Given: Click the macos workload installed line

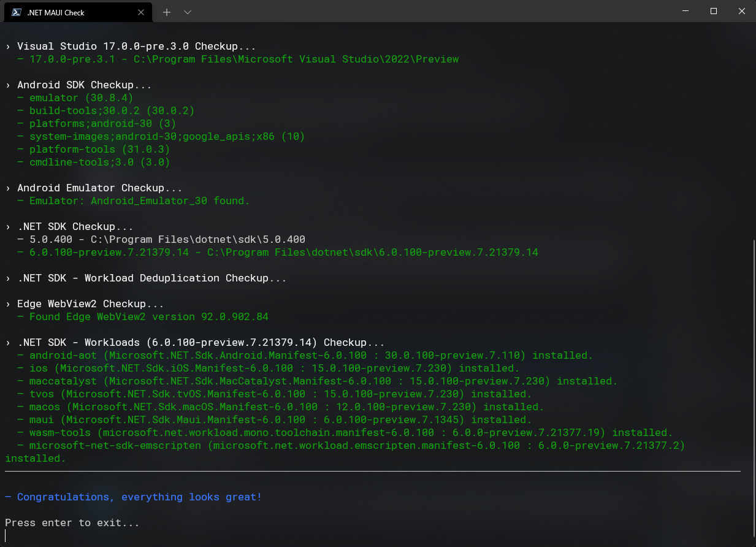Looking at the screenshot, I should coord(281,407).
